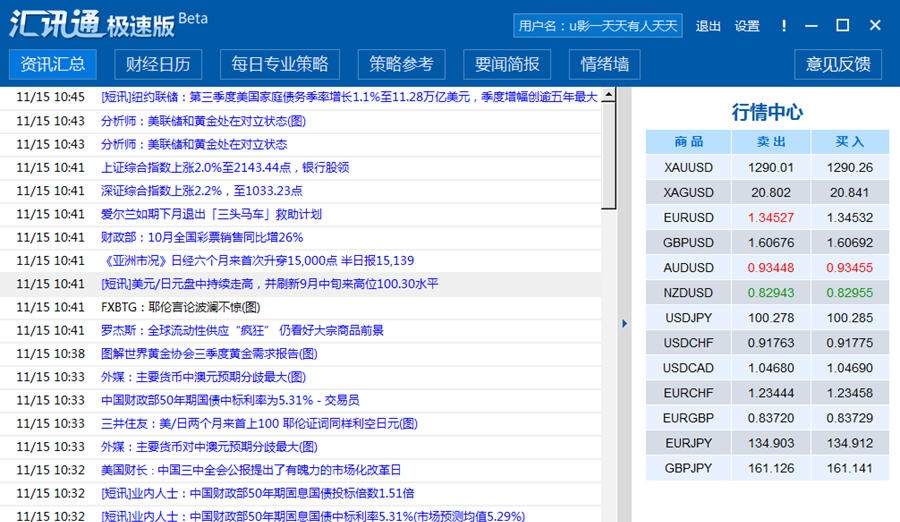Viewport: 900px width, 522px height.
Task: Show the 情绪墙 tab
Action: coord(605,65)
